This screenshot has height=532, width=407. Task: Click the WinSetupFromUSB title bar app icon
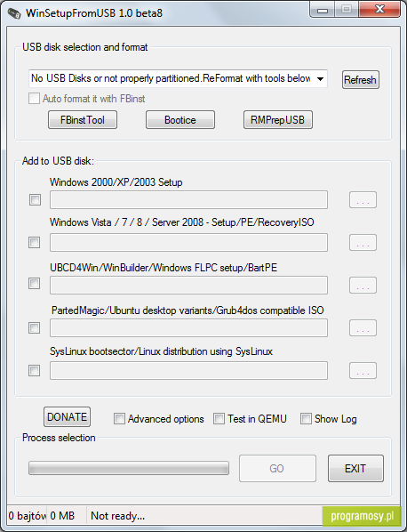click(x=13, y=13)
